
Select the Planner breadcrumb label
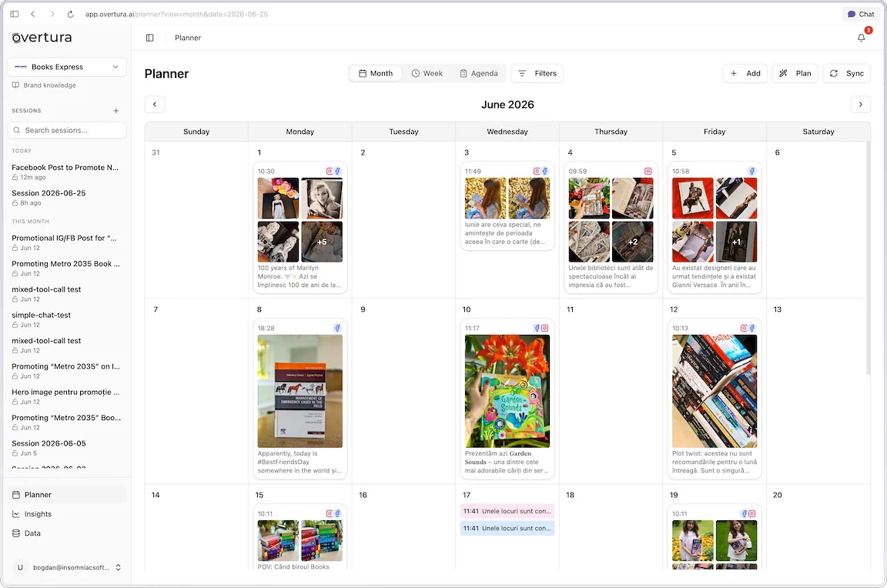(188, 38)
